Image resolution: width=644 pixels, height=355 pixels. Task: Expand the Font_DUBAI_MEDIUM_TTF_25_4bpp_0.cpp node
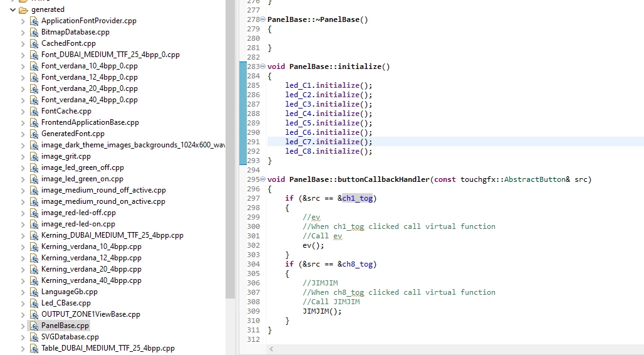coord(23,55)
